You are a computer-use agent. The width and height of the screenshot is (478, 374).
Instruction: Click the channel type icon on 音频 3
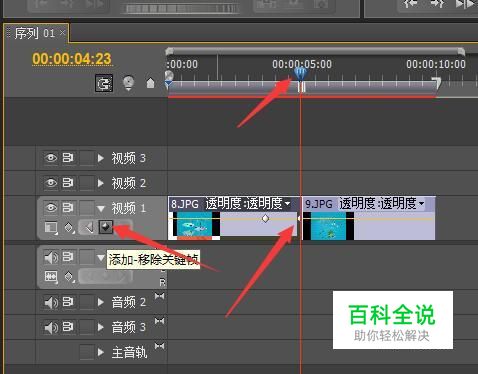(159, 321)
